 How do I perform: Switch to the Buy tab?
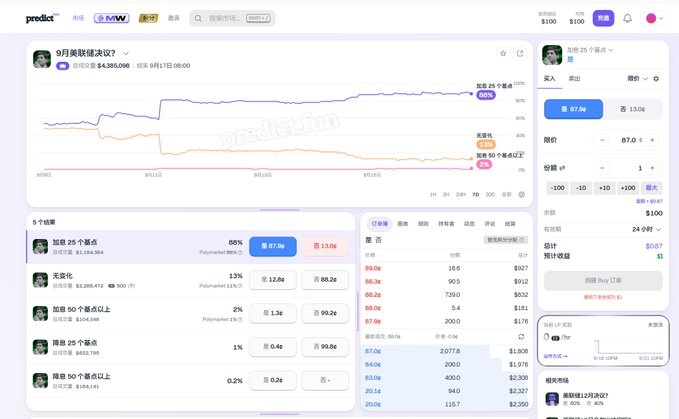pos(550,78)
